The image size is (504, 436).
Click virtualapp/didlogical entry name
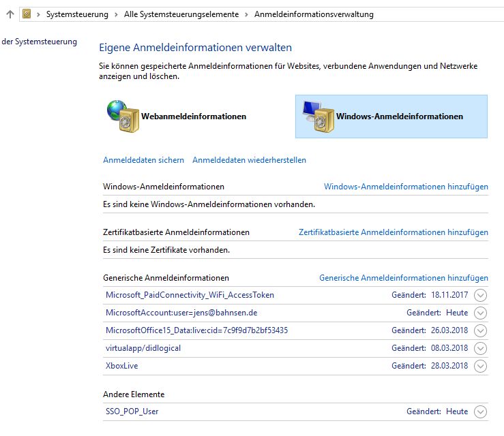tap(143, 348)
